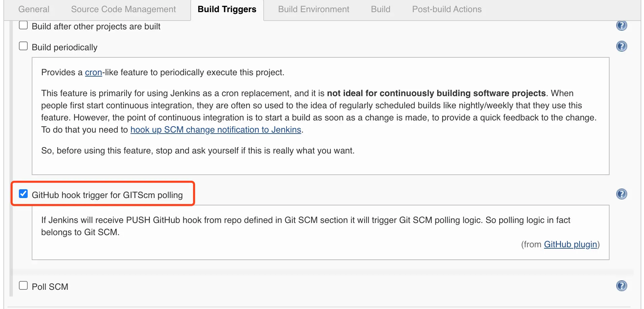This screenshot has width=644, height=309.
Task: Switch to the General tab
Action: pos(34,9)
